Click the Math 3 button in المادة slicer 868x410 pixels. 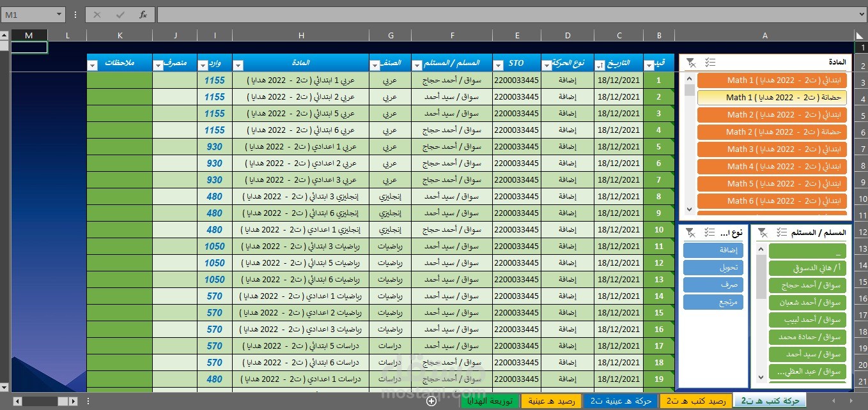tap(771, 149)
